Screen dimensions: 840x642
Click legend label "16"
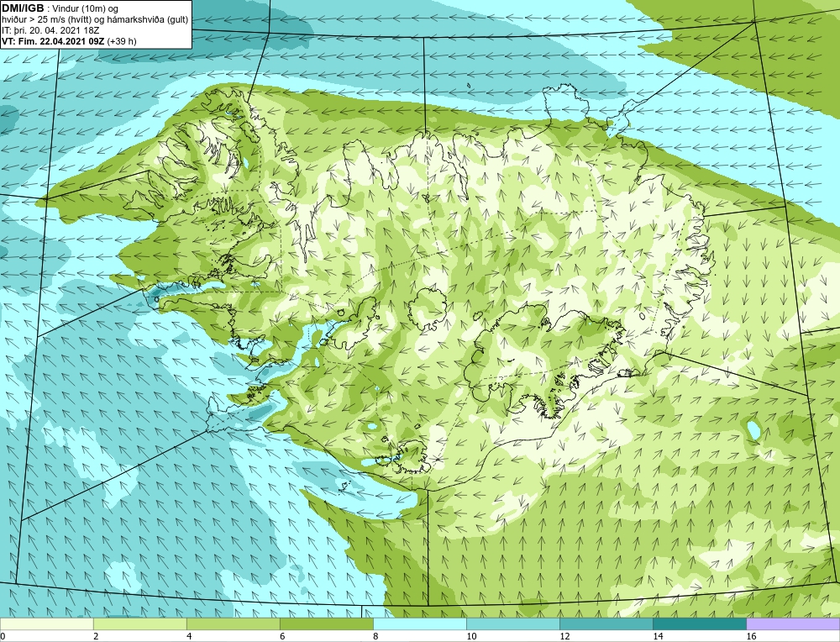[751, 636]
